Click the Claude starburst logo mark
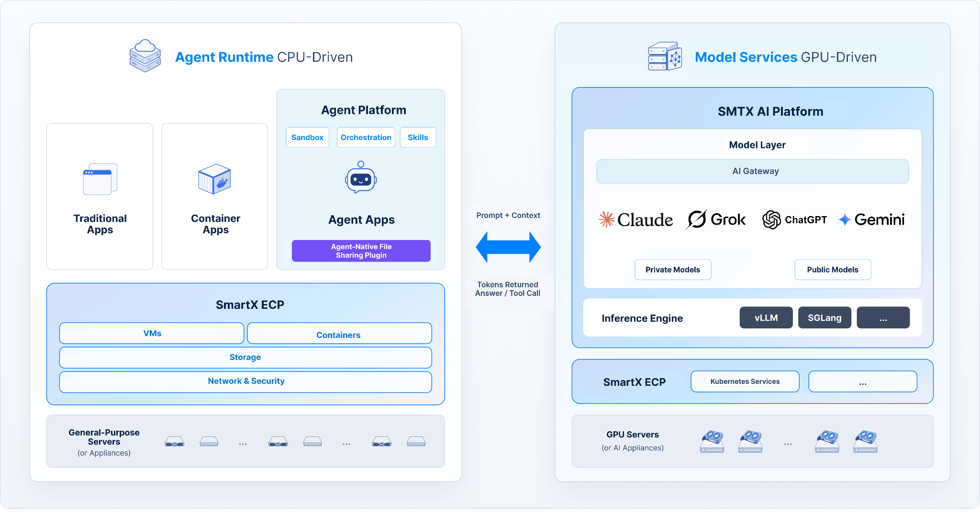 coord(607,219)
